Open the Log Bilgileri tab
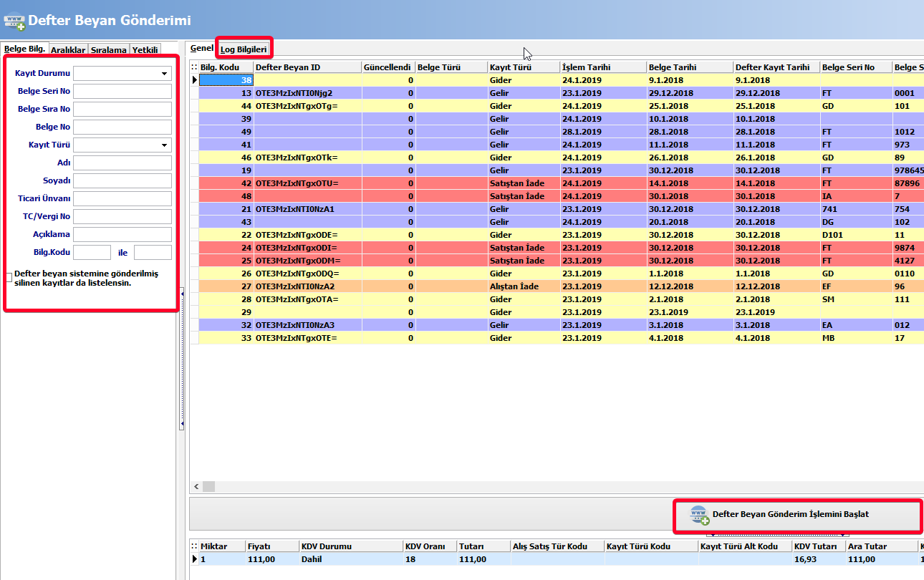 [x=244, y=49]
